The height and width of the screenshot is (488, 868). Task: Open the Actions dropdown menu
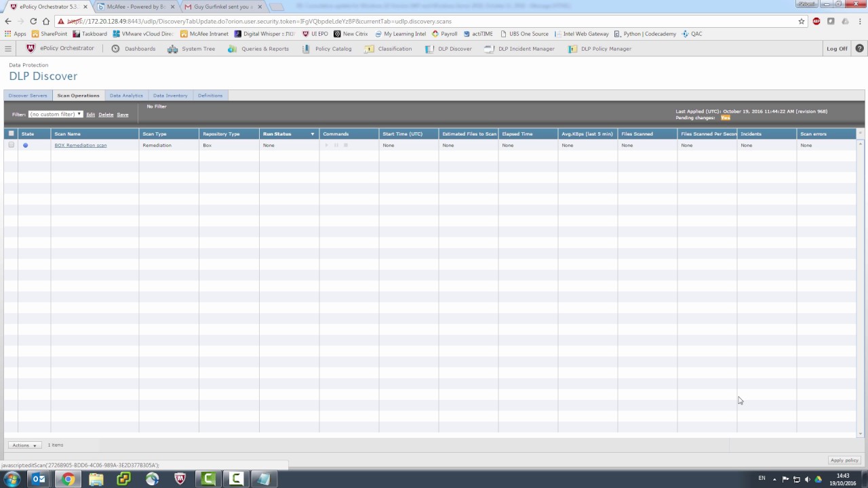click(x=25, y=445)
